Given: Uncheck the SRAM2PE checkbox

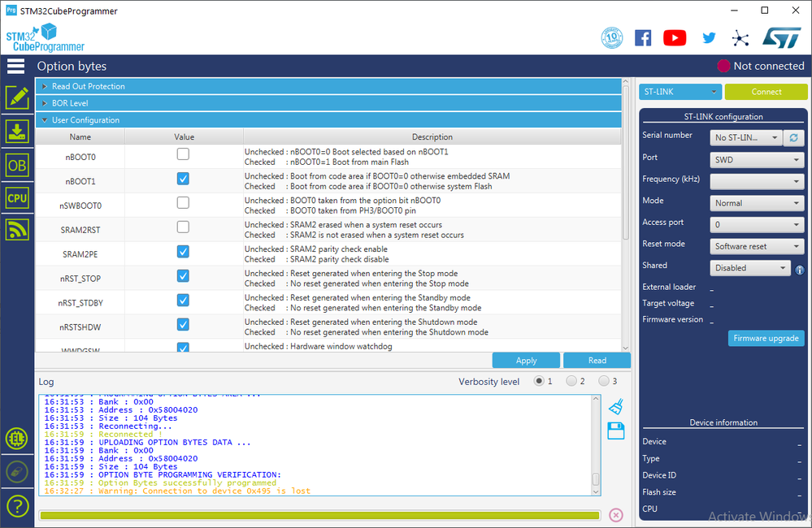Looking at the screenshot, I should [x=183, y=252].
